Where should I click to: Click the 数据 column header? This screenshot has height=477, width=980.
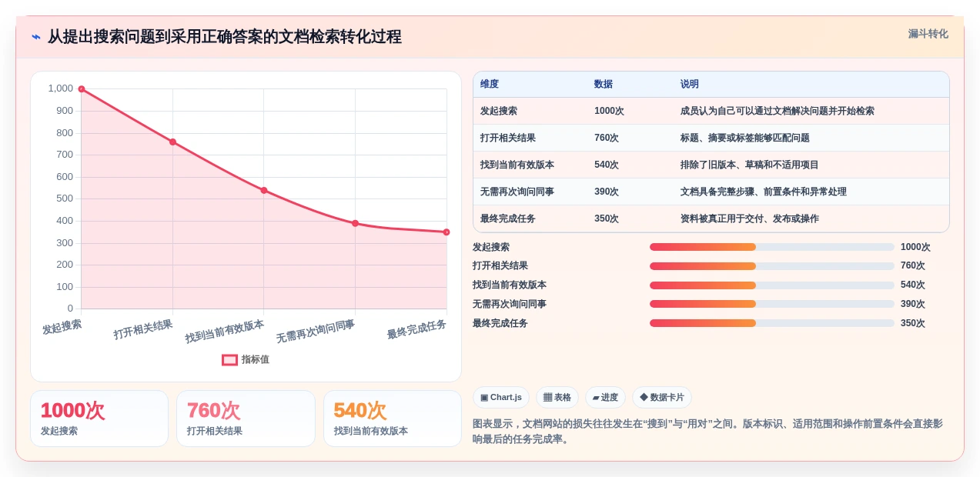coord(604,84)
